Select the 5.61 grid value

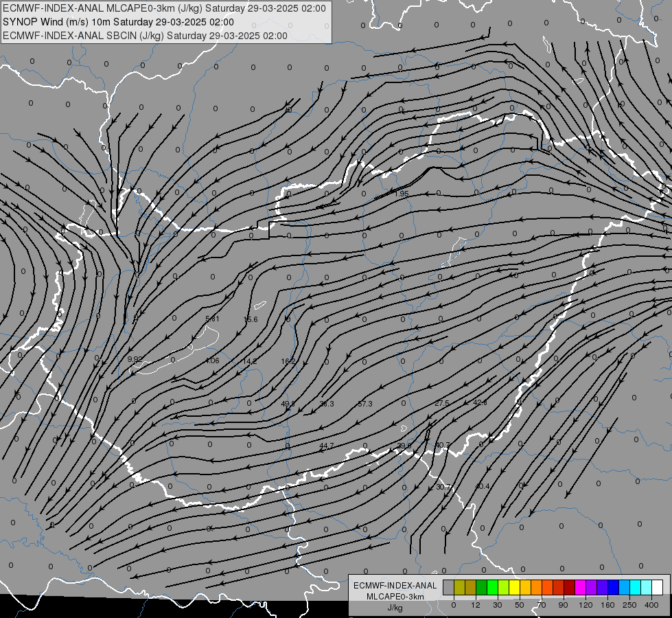(x=212, y=319)
